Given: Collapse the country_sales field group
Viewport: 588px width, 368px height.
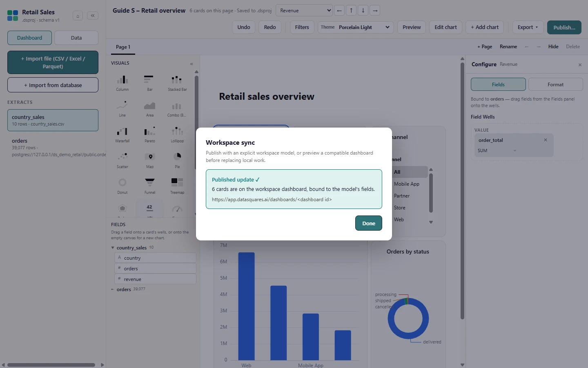Looking at the screenshot, I should pyautogui.click(x=113, y=248).
